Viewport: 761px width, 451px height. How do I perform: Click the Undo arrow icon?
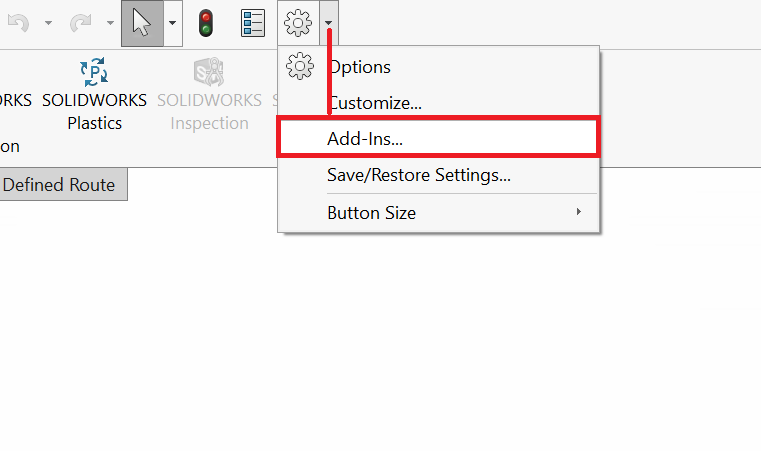tap(17, 23)
